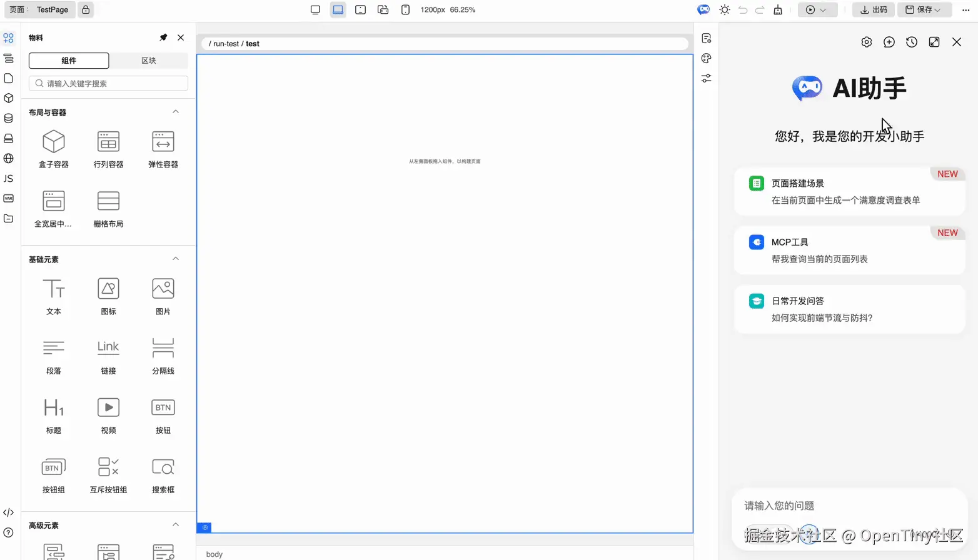Clear the canvas with the broom icon
Screen dimensions: 978x560
click(x=778, y=10)
